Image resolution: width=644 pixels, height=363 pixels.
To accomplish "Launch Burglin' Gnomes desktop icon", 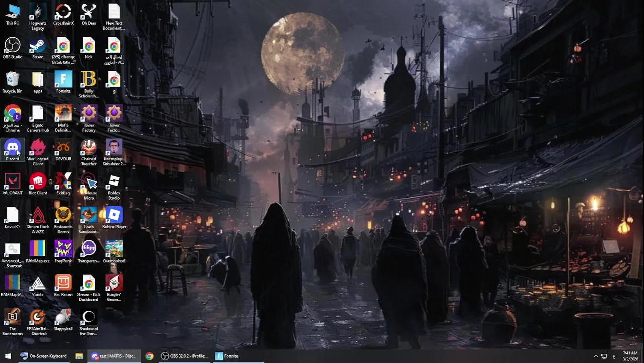I will pos(114,288).
